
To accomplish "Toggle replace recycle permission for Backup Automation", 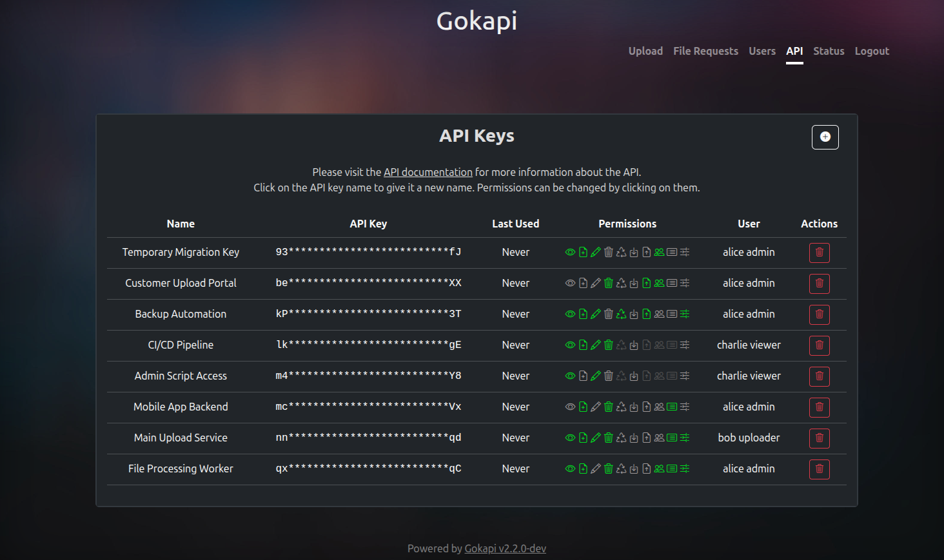I will click(621, 314).
